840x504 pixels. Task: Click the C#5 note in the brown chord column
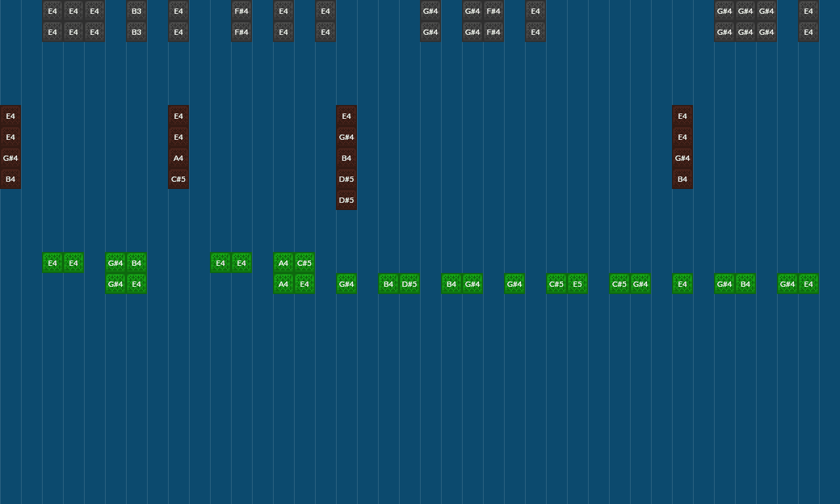pyautogui.click(x=178, y=179)
